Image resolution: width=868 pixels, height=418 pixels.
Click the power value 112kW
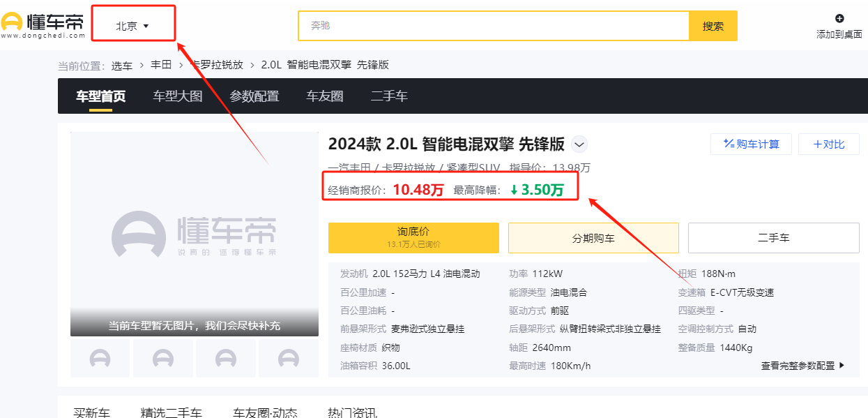point(547,274)
